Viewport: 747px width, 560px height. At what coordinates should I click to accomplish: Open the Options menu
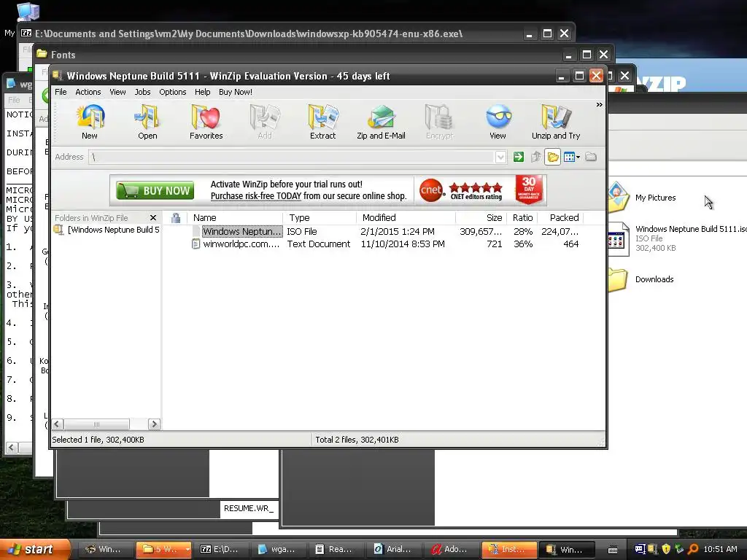point(172,92)
